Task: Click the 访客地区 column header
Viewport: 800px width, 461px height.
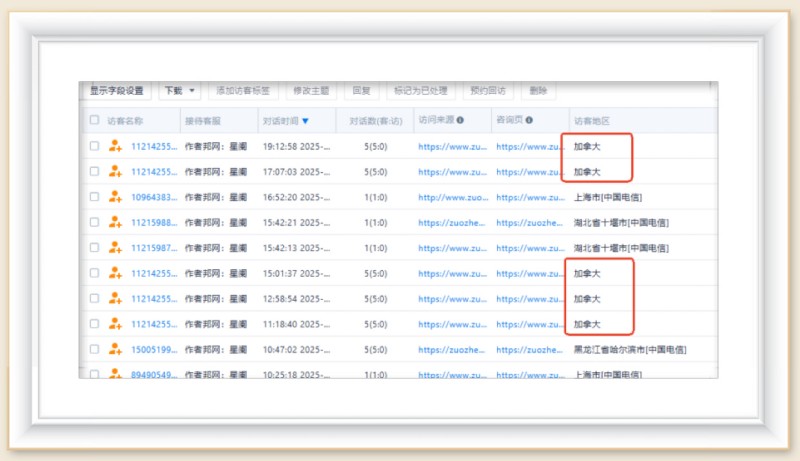Action: tap(591, 120)
